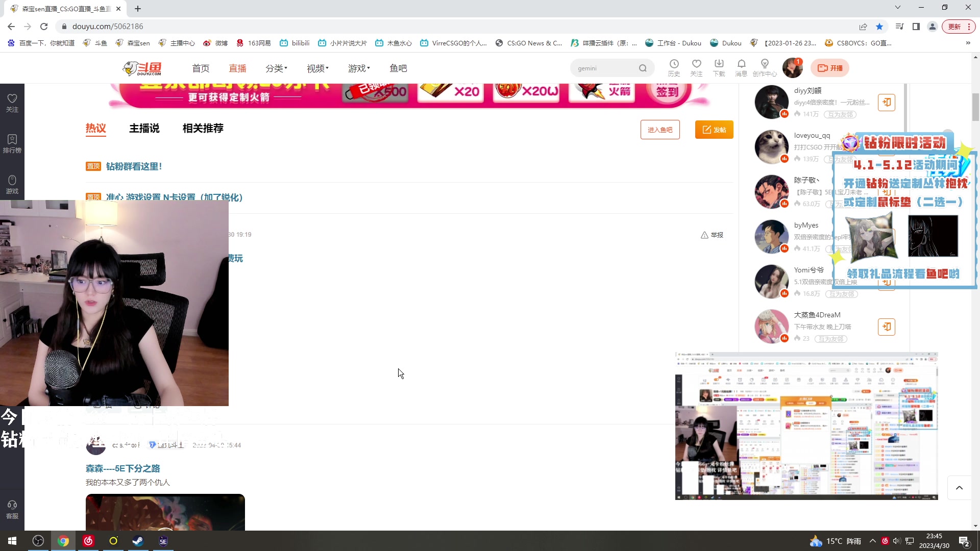Bookmark page with star icon
The height and width of the screenshot is (551, 980).
tap(879, 27)
